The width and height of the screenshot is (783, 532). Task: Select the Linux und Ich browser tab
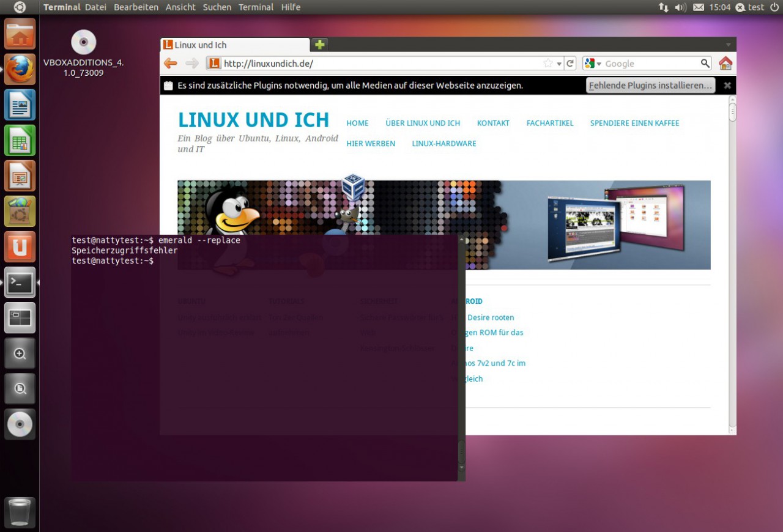(235, 45)
